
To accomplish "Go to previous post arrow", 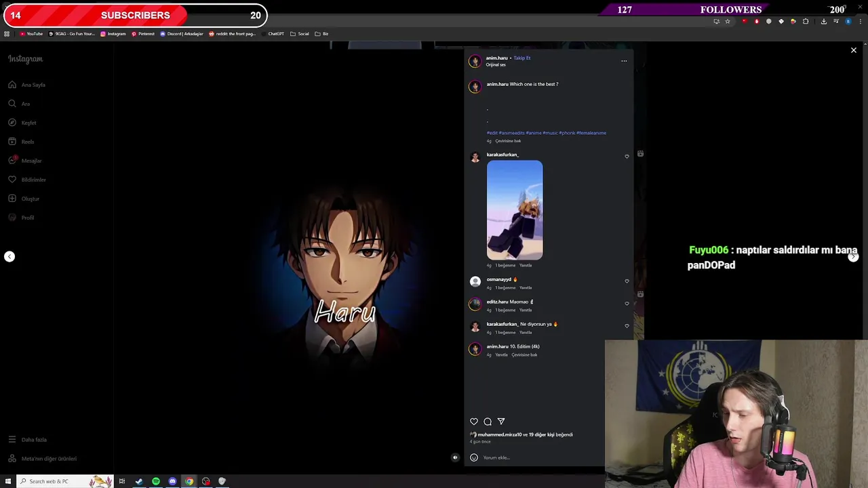I will pos(9,256).
